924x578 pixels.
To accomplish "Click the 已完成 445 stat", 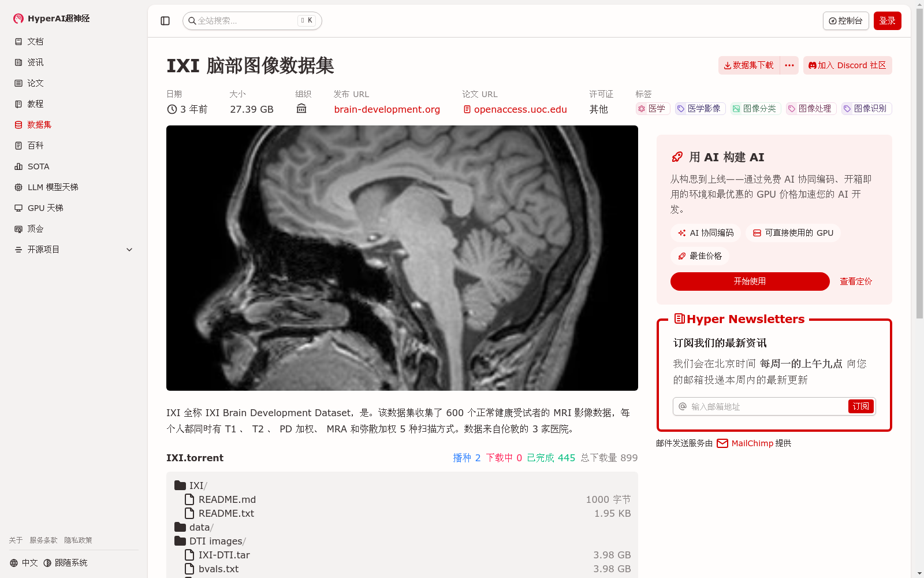I will tap(551, 458).
